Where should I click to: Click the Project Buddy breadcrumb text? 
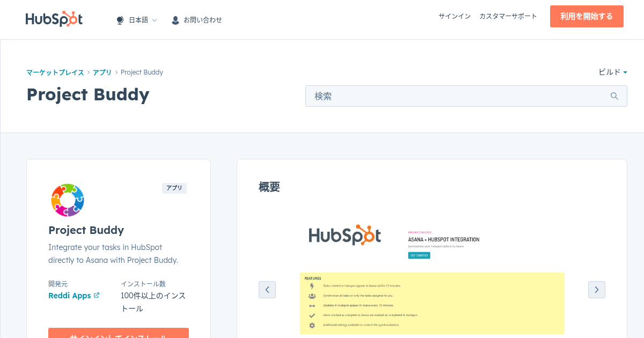(x=142, y=72)
